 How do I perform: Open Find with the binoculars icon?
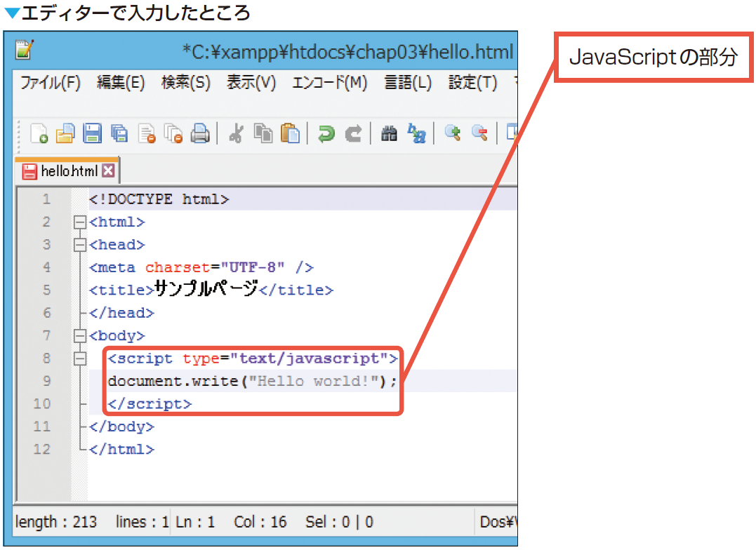[389, 133]
